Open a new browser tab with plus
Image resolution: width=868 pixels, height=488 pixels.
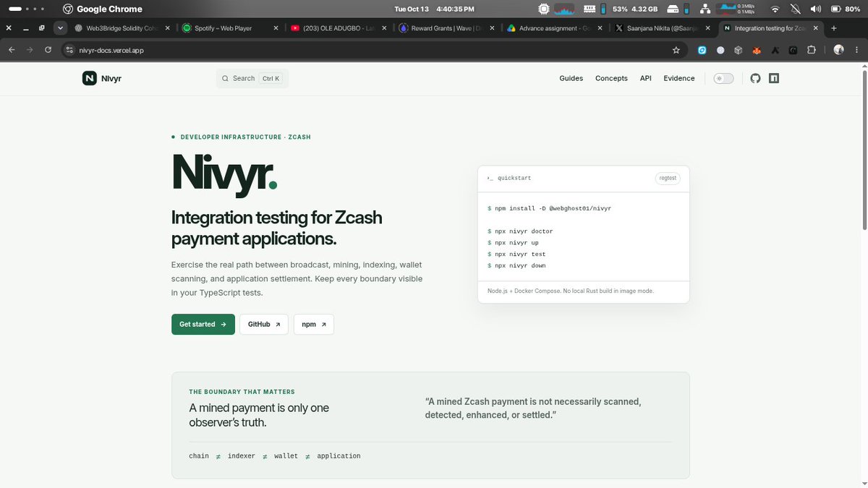833,28
